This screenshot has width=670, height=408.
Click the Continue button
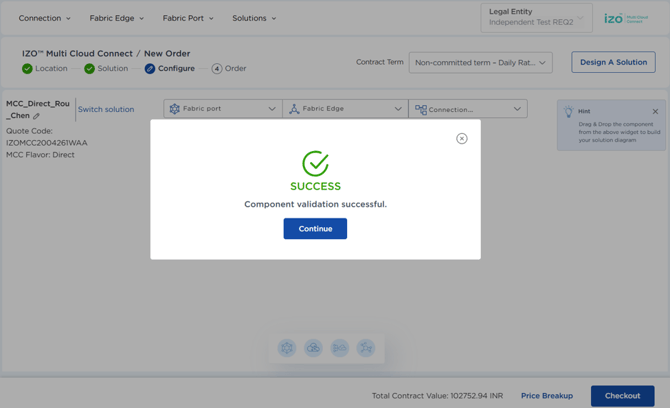315,229
